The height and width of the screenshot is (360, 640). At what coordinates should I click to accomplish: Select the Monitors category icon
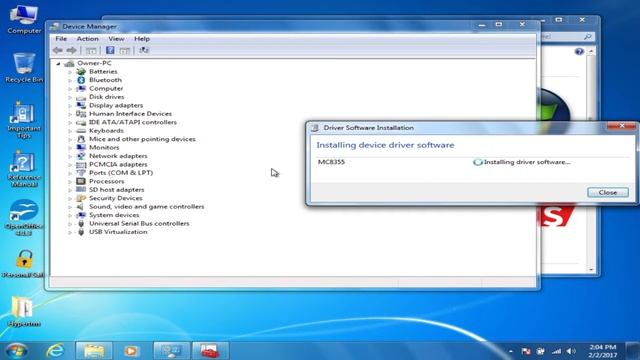81,147
